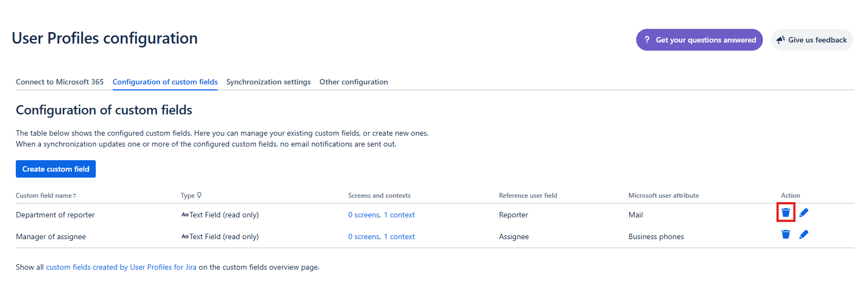Open the Give us feedback button
The width and height of the screenshot is (868, 304).
click(811, 40)
